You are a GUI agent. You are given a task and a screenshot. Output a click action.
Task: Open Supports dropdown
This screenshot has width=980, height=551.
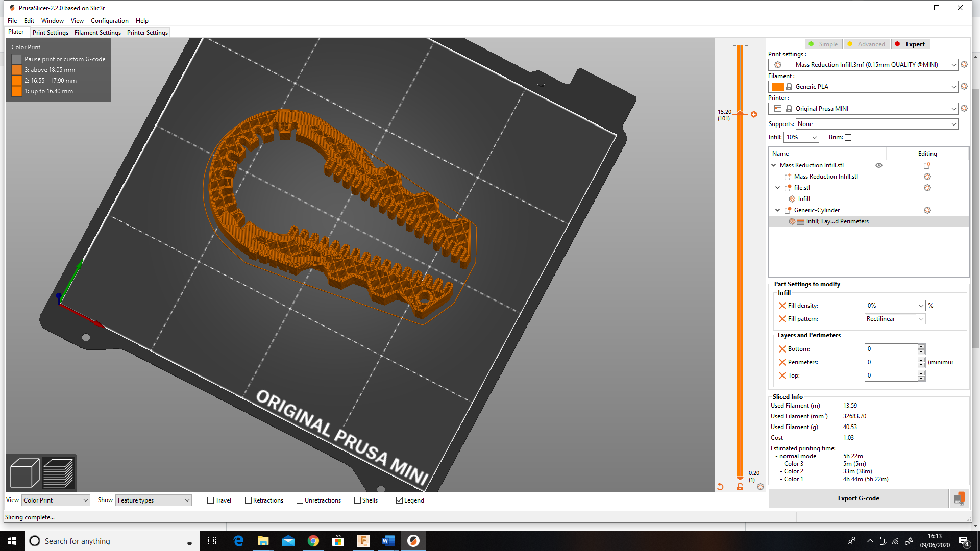[x=877, y=124]
